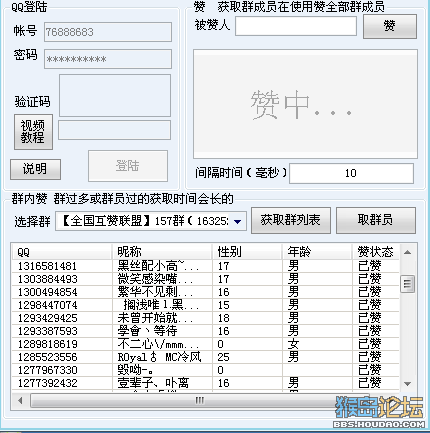Click 取群员 button
Screen dimensions: 430x433
click(x=376, y=220)
